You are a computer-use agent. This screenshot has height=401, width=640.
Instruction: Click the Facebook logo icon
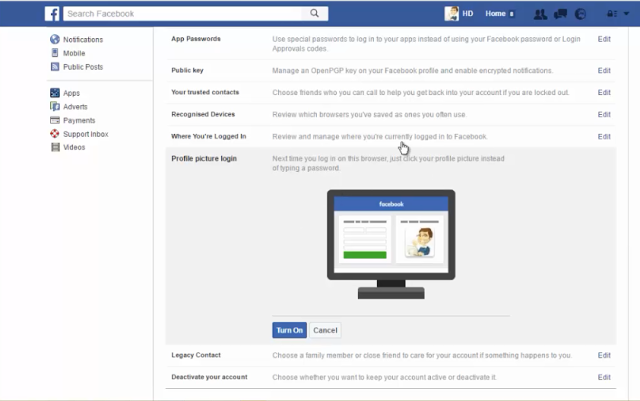point(52,14)
